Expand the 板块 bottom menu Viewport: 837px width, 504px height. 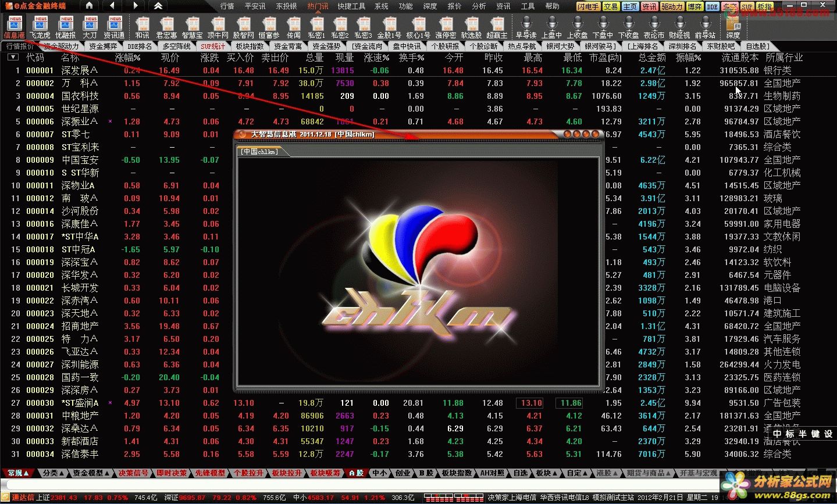[547, 473]
